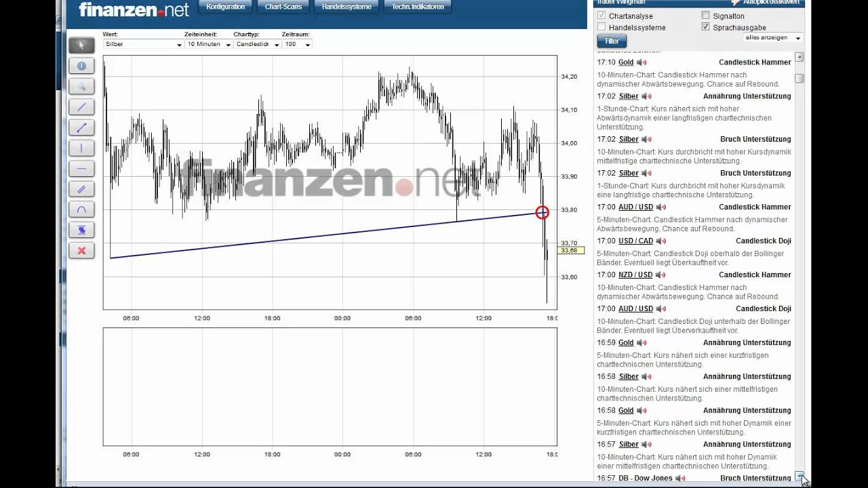Open the Wert dropdown showing Silber
The width and height of the screenshot is (868, 488).
pyautogui.click(x=143, y=44)
